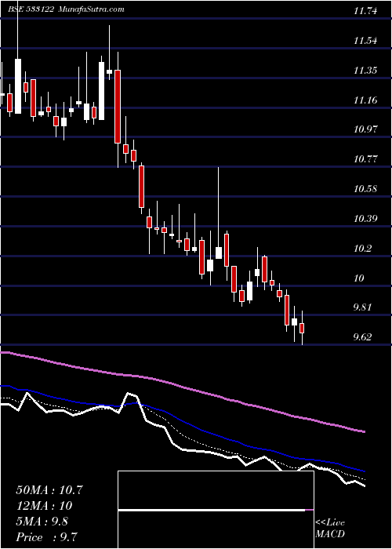
Task: Click the 9.62 price axis label
Action: pyautogui.click(x=362, y=337)
